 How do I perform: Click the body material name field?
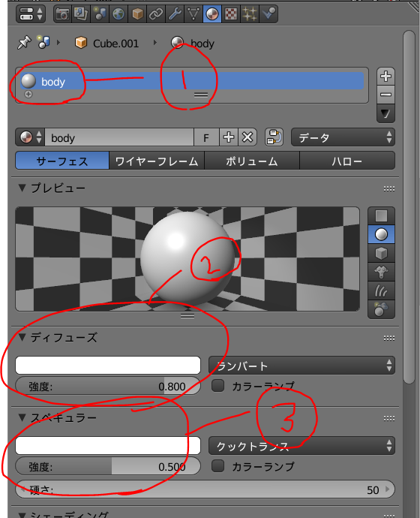coord(119,137)
